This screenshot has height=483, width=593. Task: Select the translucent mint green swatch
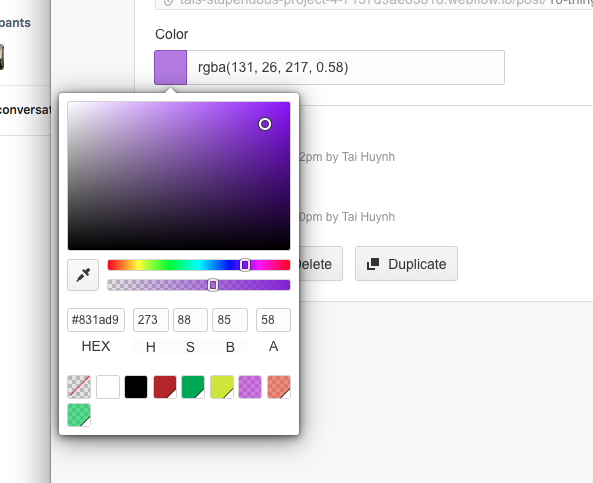(79, 415)
